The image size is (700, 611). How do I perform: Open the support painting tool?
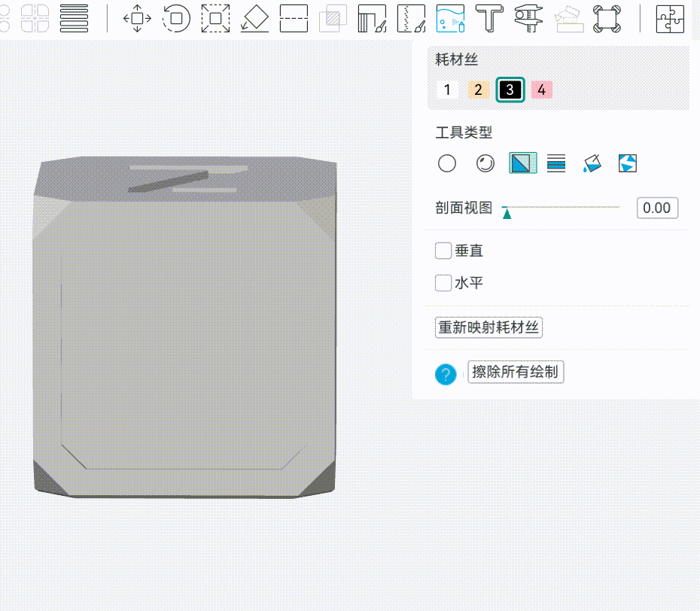click(372, 18)
